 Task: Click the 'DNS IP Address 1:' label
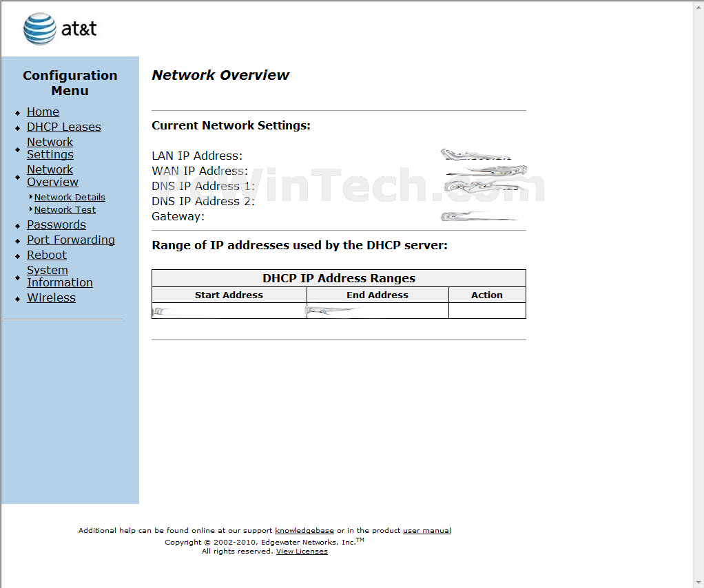pyautogui.click(x=203, y=187)
